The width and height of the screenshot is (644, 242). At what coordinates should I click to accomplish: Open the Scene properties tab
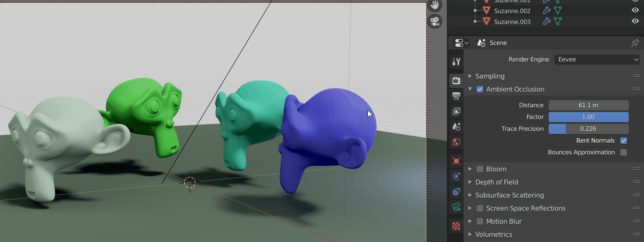pyautogui.click(x=456, y=126)
